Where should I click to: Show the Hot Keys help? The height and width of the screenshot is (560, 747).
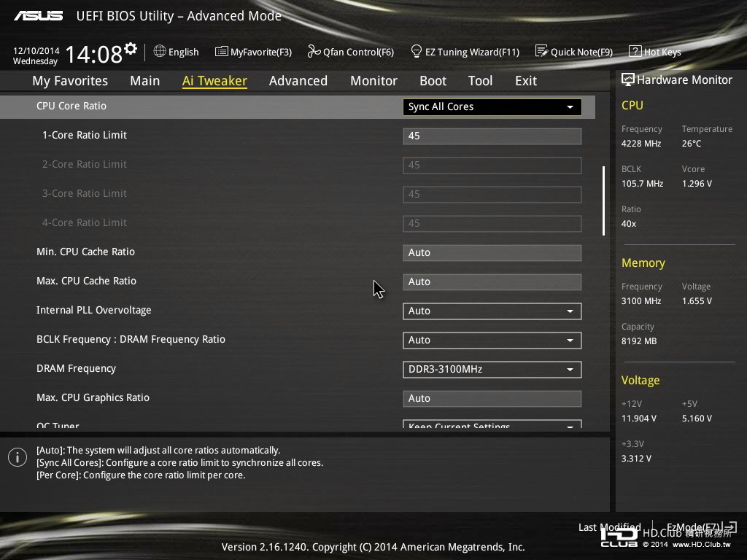[x=662, y=52]
